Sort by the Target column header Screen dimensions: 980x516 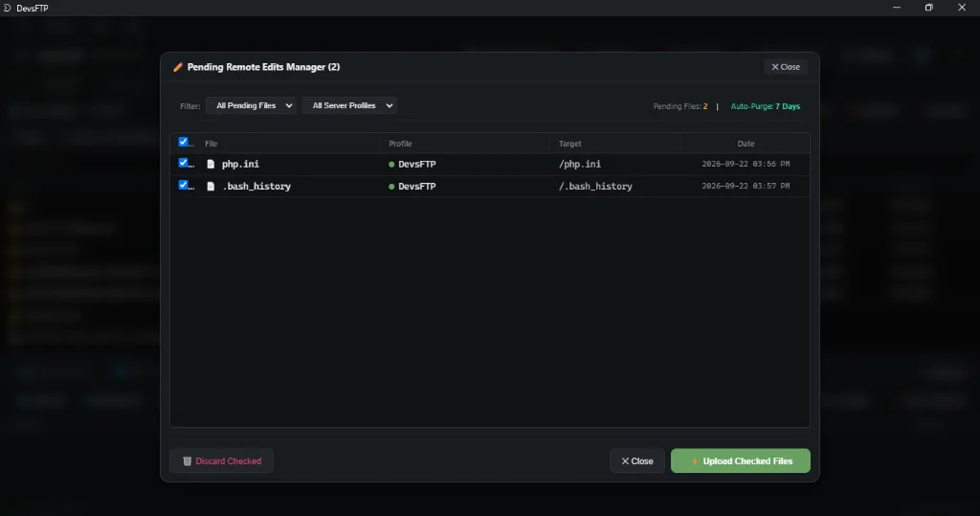tap(570, 144)
